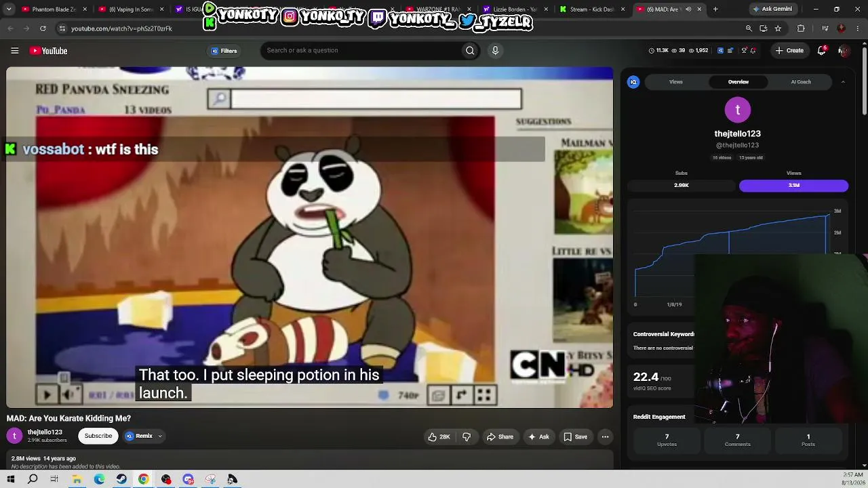Image resolution: width=868 pixels, height=488 pixels.
Task: Switch to the Vaping In Some browser tab
Action: pos(131,9)
